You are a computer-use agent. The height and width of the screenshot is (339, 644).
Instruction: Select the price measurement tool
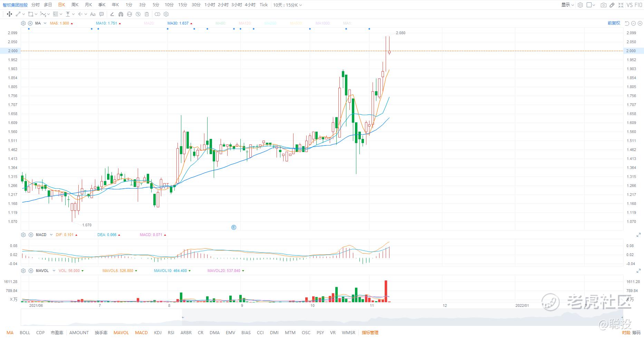tap(68, 14)
